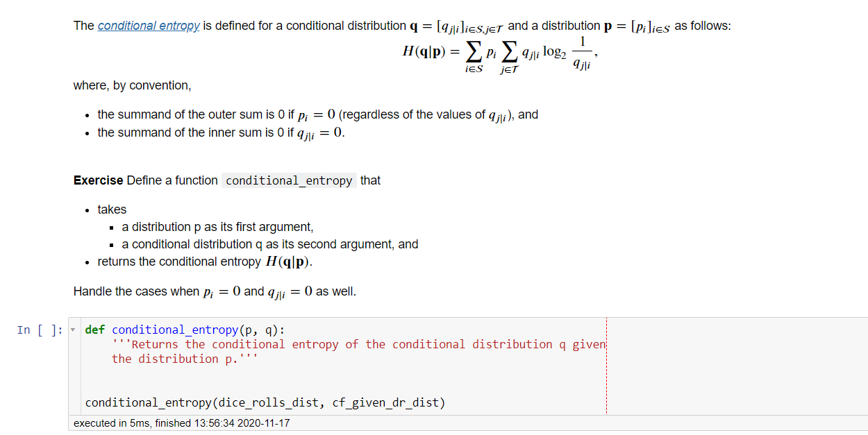Click the conditional_entropy(dice_rolls_dist, cf_given_dr_dist) call line
Viewport: 868px width, 435px height.
(x=264, y=402)
